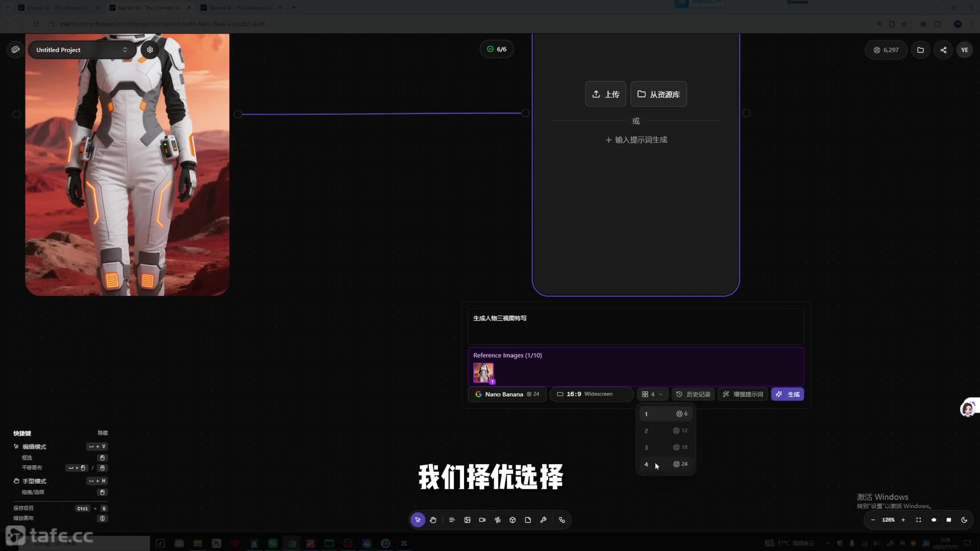Viewport: 980px width, 551px height.
Task: Open the 16:9 Widescreen aspect ratio dropdown
Action: click(591, 394)
